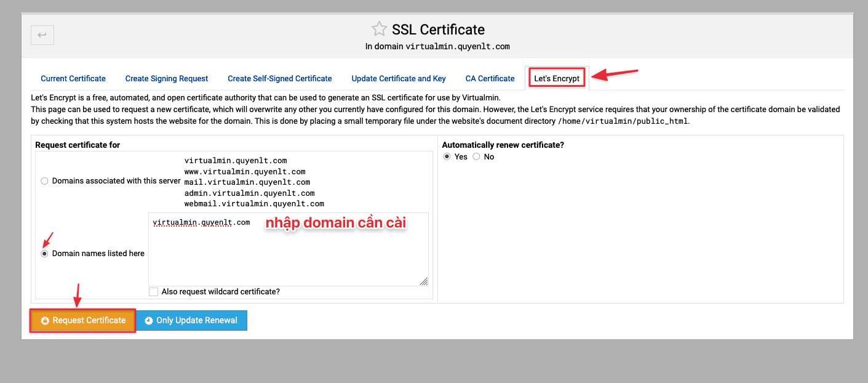868x383 pixels.
Task: Click the gear icon on Only Update Renewal
Action: click(148, 321)
